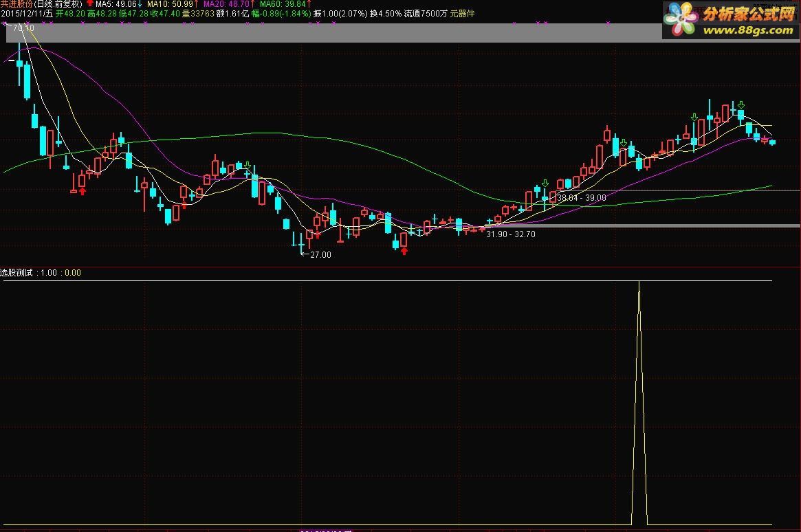Click the date 2015/12/11/五

[x=27, y=14]
